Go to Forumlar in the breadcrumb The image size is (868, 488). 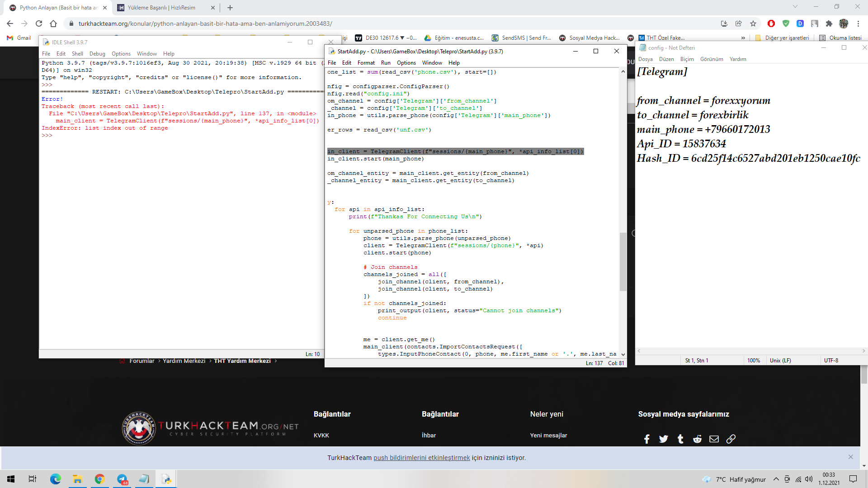[142, 361]
